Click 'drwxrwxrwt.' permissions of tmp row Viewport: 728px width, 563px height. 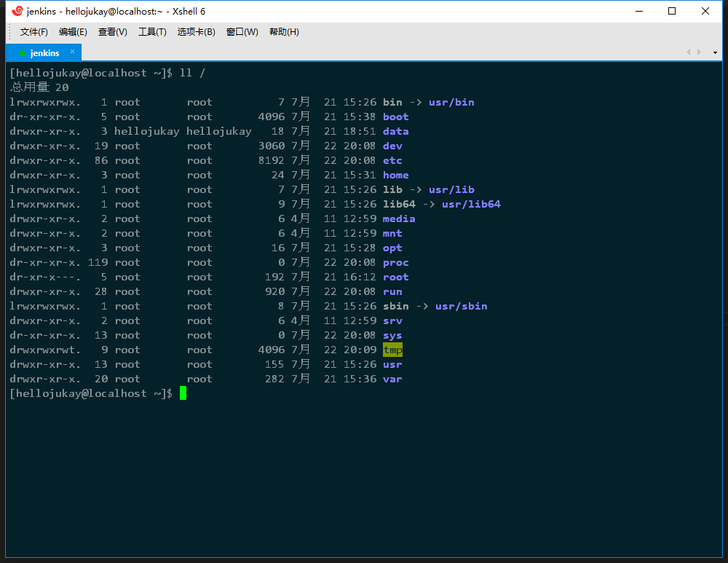point(45,350)
